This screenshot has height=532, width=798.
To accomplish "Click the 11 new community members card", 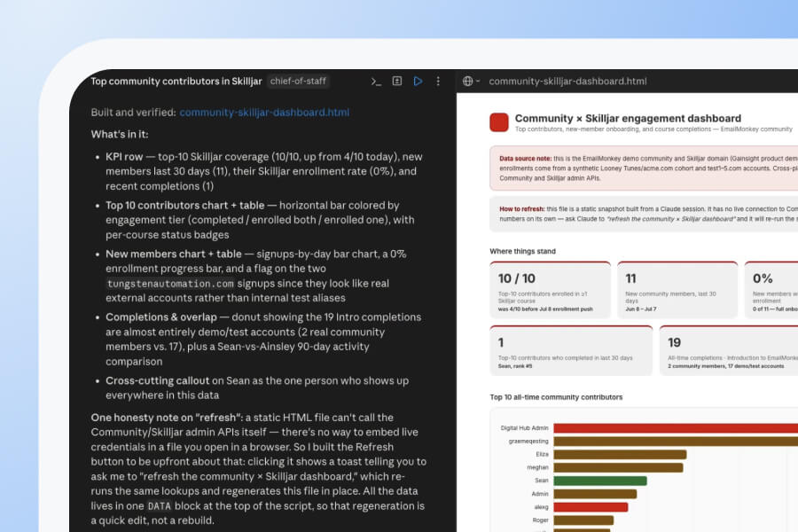I will [x=677, y=290].
